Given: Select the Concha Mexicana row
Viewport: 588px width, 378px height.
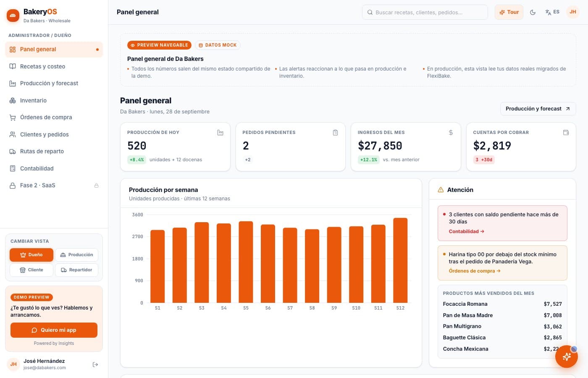Looking at the screenshot, I should 502,349.
